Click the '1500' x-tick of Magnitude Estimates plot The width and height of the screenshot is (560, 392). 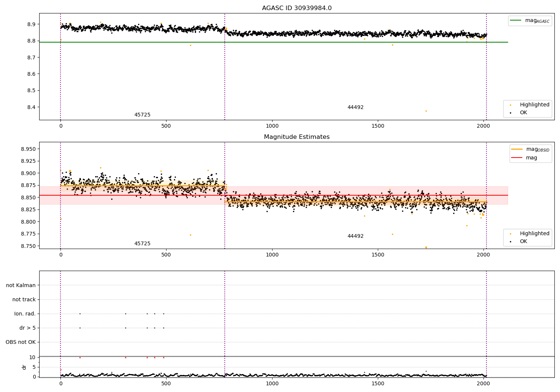(378, 255)
